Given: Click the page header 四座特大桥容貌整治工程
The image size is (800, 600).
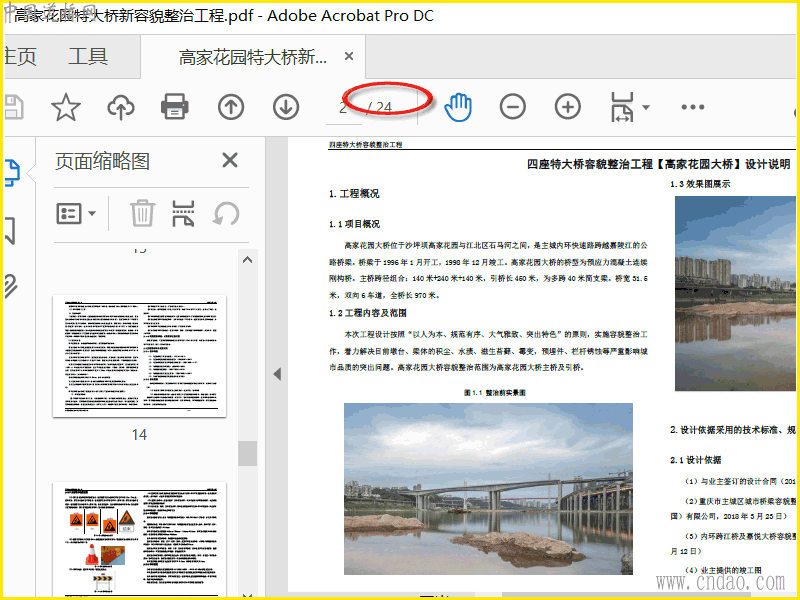Looking at the screenshot, I should [x=365, y=145].
